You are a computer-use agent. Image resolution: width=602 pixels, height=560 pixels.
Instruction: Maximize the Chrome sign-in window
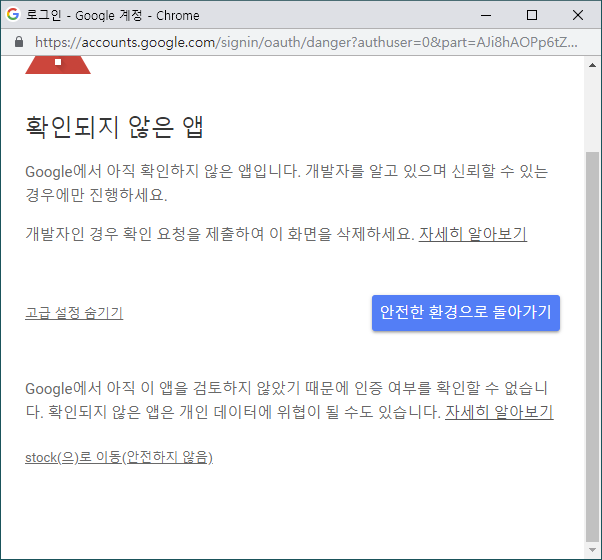[532, 15]
